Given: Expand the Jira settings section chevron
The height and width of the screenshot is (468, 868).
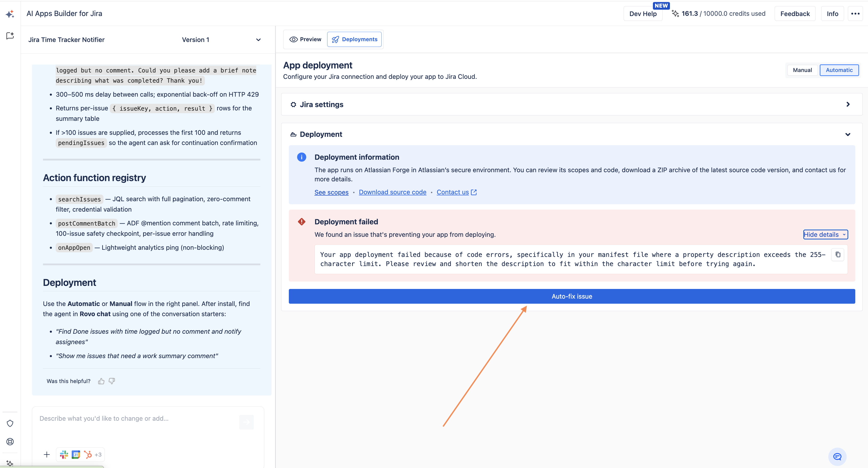Looking at the screenshot, I should tap(848, 105).
